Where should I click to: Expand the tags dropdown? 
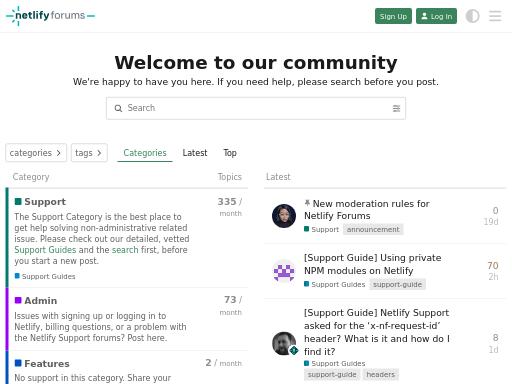click(89, 153)
